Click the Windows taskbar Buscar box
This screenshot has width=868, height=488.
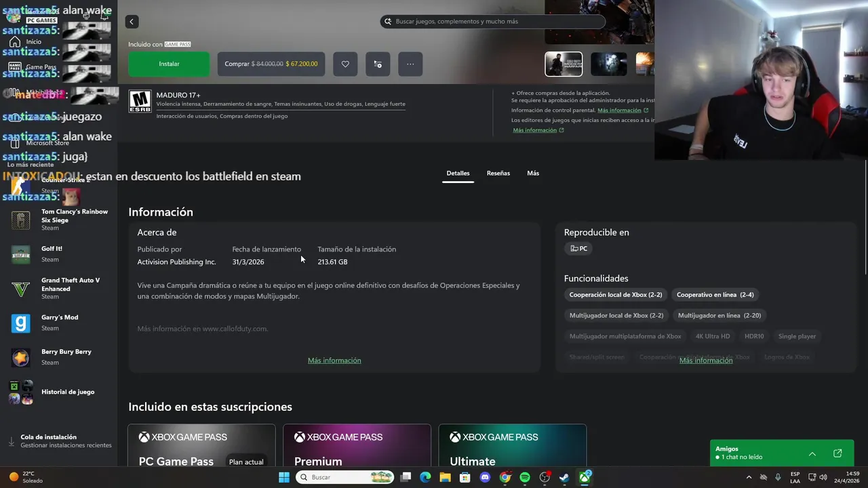345,477
